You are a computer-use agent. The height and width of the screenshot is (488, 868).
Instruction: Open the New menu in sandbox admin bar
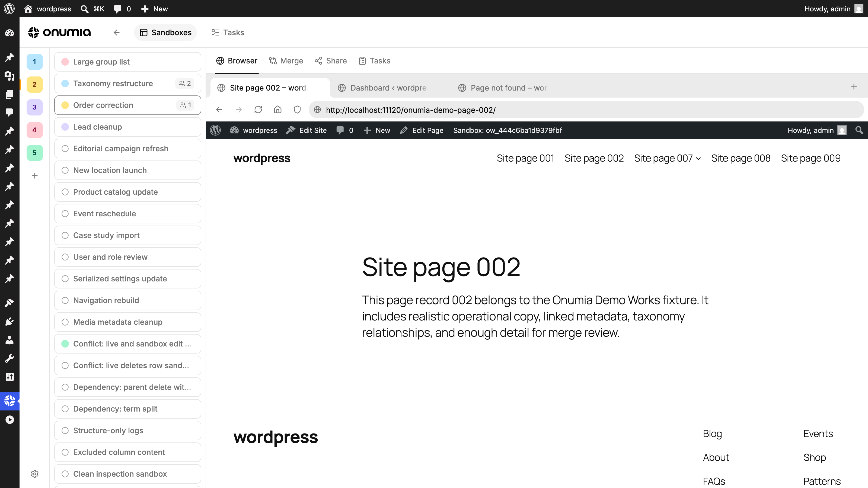click(377, 130)
